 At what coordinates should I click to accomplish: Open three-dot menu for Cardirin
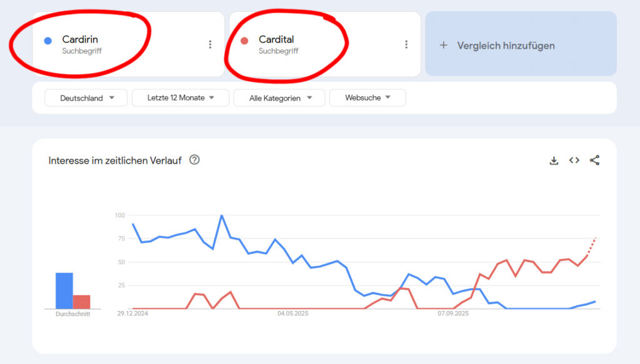coord(210,44)
